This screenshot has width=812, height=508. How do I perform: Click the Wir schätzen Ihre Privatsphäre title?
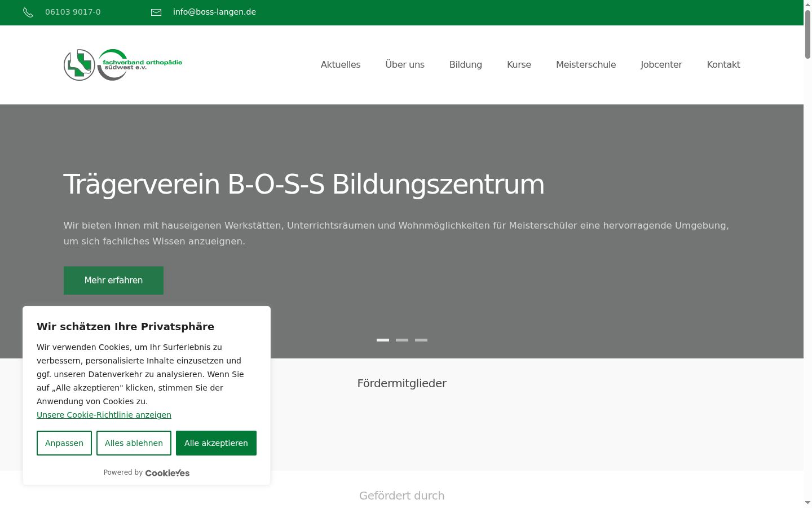pos(125,326)
